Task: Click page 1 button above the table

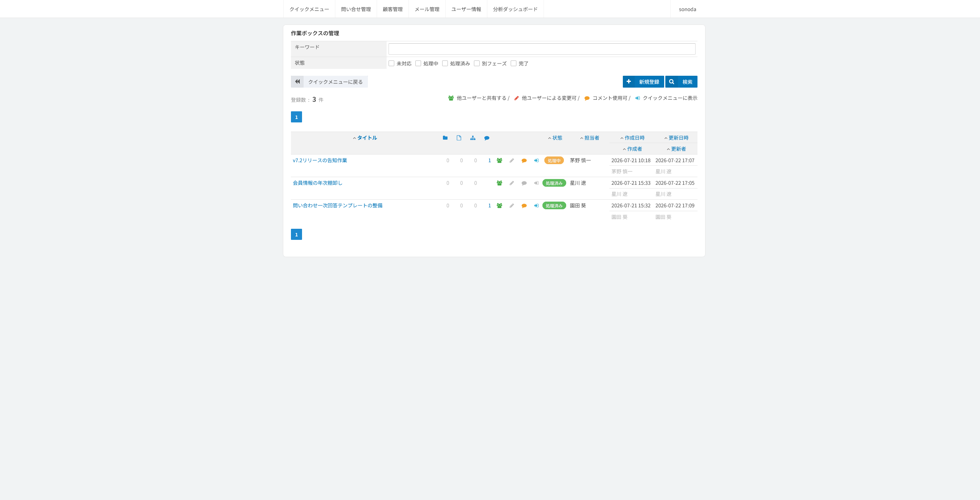Action: pyautogui.click(x=296, y=117)
